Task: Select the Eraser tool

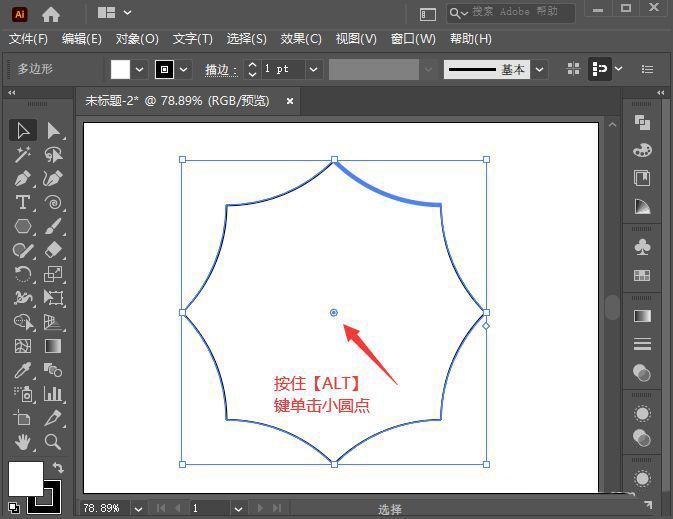Action: click(53, 250)
